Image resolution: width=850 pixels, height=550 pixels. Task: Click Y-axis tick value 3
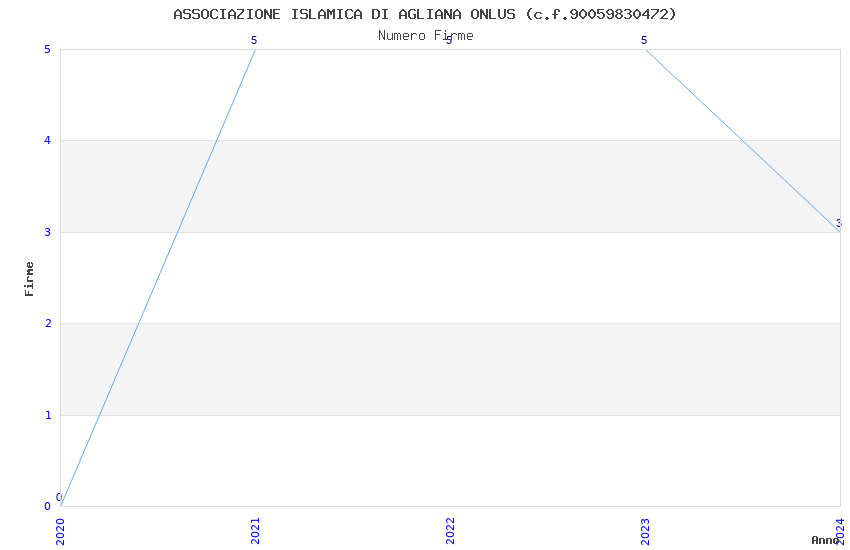coord(48,232)
